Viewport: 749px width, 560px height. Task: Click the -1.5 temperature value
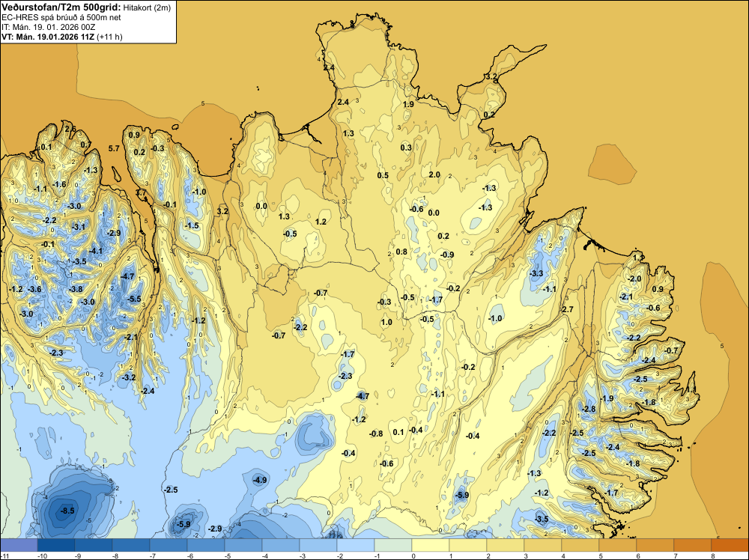pos(192,225)
